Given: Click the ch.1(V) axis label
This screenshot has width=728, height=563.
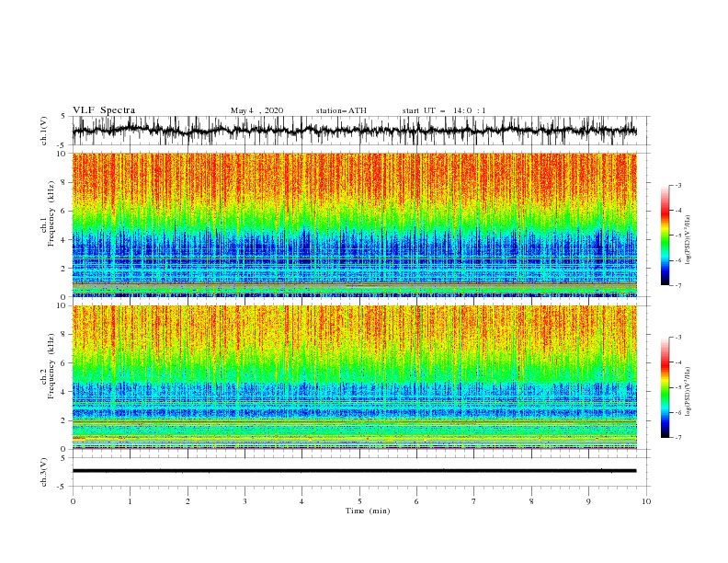Looking at the screenshot, I should coord(44,131).
